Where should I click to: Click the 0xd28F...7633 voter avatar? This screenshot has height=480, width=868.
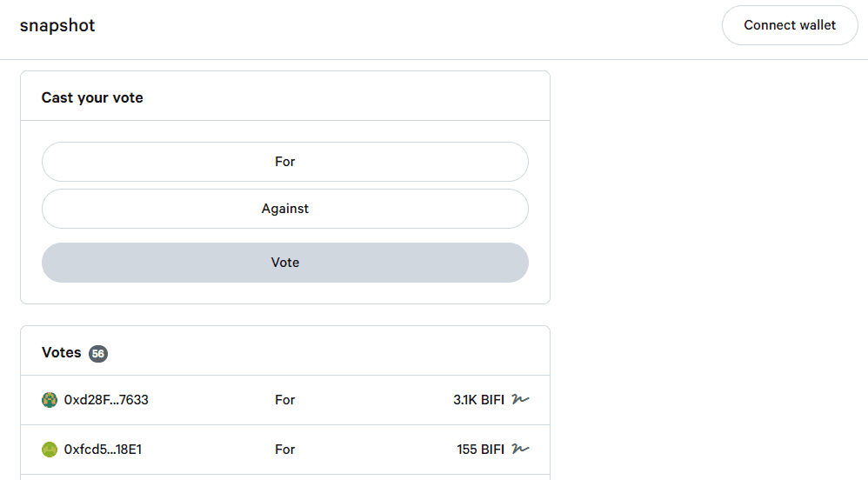pos(50,400)
